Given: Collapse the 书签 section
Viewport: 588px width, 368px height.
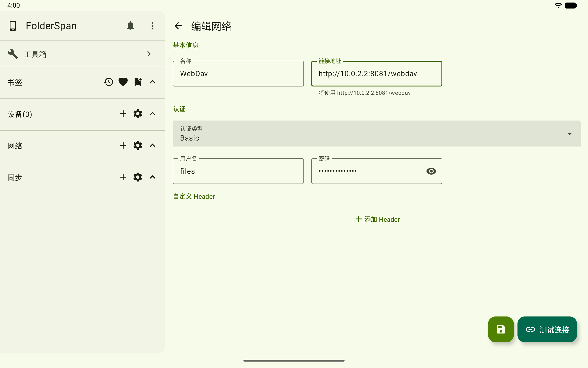Looking at the screenshot, I should coord(152,82).
